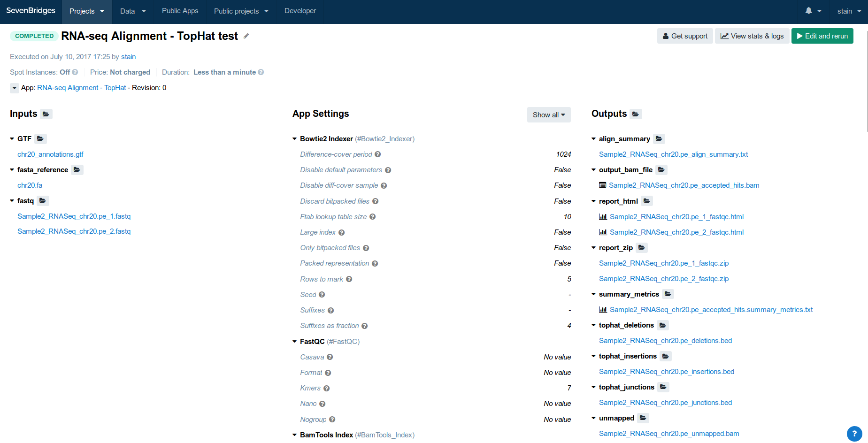The height and width of the screenshot is (443, 868).
Task: Open chr20.fa reference file
Action: [x=30, y=185]
